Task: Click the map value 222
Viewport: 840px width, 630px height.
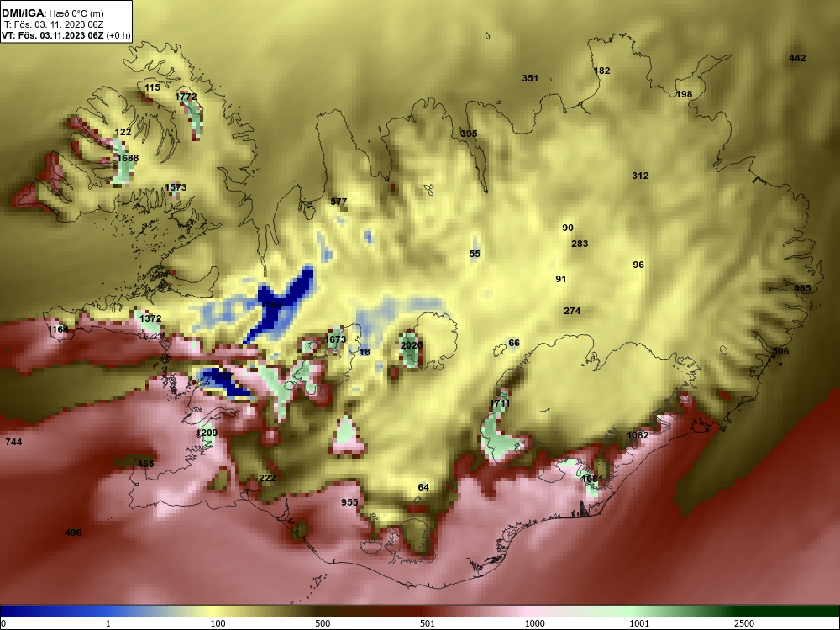Action: pyautogui.click(x=267, y=478)
